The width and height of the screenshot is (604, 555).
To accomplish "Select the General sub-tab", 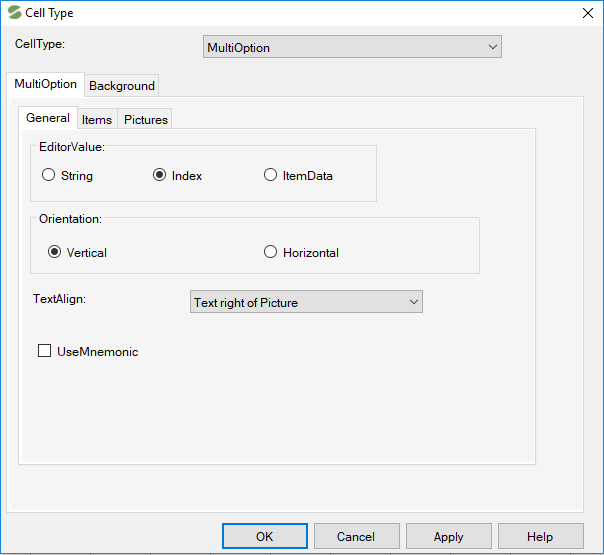I will pyautogui.click(x=48, y=118).
